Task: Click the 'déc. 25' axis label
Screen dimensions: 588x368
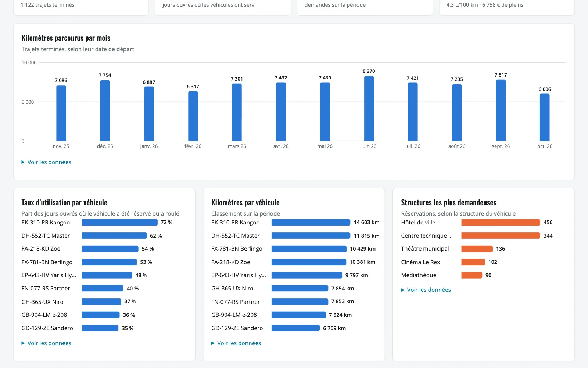Action: [105, 146]
